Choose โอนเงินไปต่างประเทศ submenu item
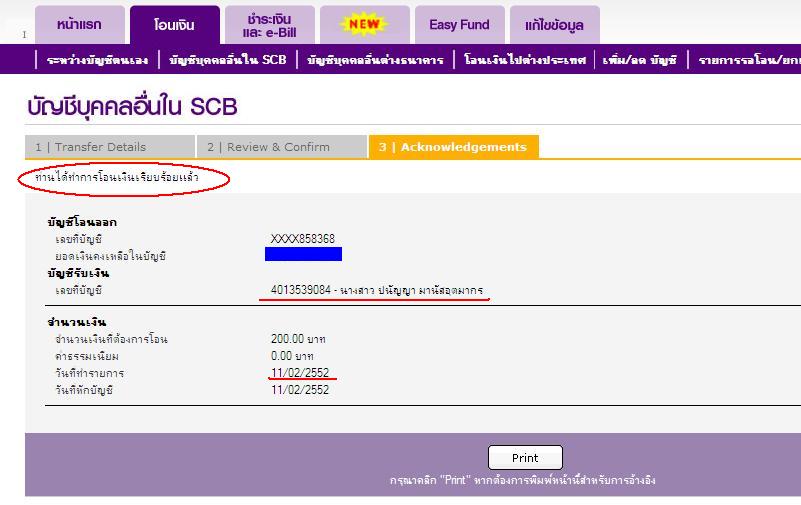Viewport: 801px width, 505px height. pyautogui.click(x=525, y=60)
